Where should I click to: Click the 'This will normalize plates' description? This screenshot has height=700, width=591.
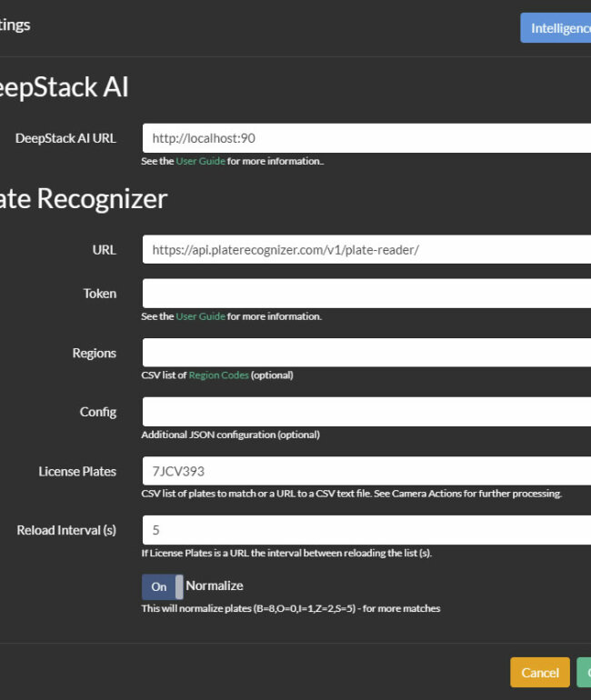(291, 608)
